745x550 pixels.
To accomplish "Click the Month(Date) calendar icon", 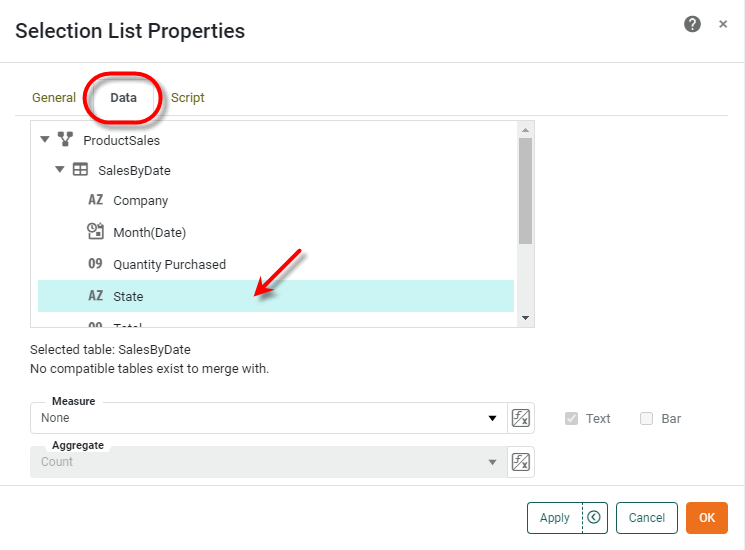I will 96,232.
